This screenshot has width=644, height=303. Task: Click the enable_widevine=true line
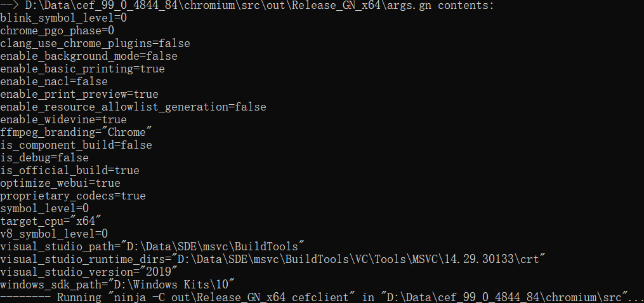(63, 119)
